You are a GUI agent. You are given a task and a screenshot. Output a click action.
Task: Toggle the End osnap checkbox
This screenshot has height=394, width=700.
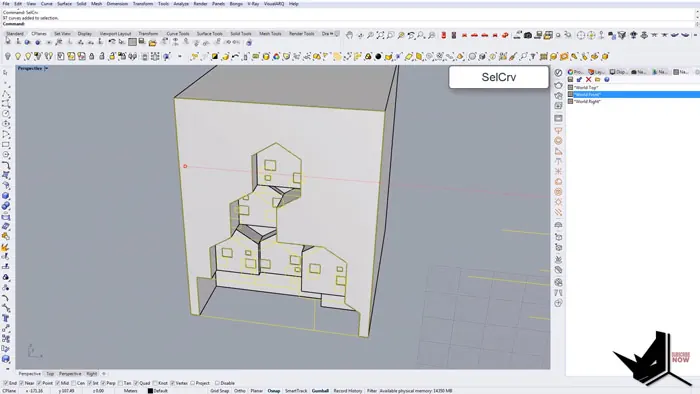tap(5, 383)
